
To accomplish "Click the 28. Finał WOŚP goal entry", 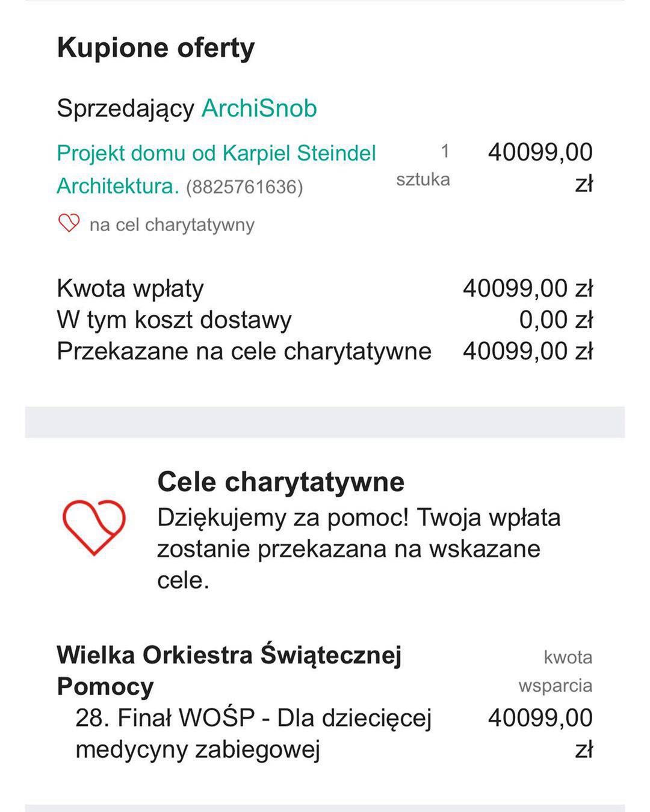I will tap(254, 734).
